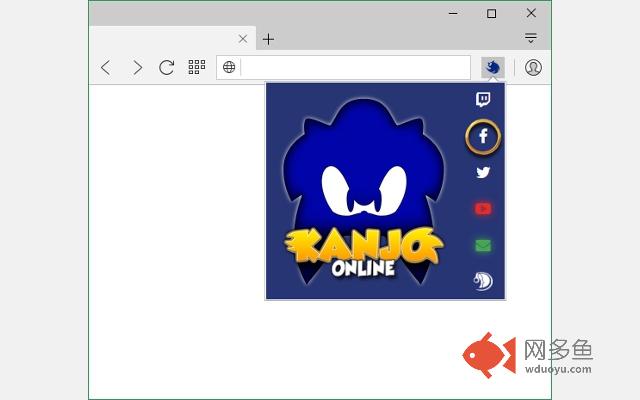Open the user profile icon

click(x=533, y=67)
